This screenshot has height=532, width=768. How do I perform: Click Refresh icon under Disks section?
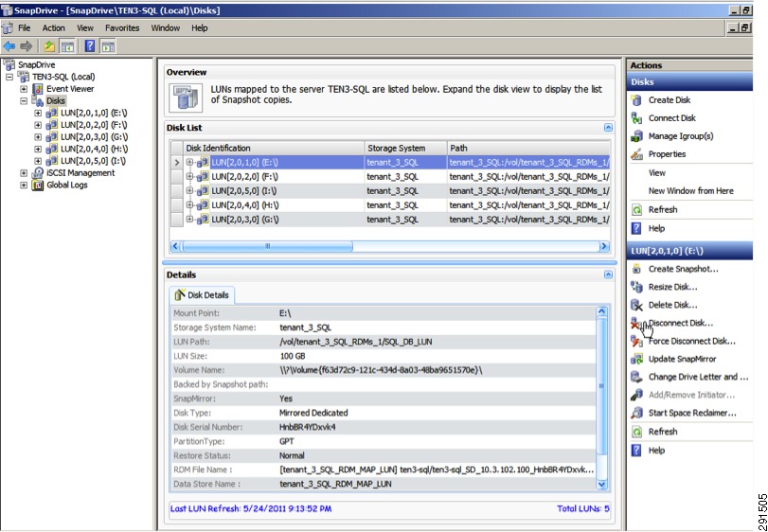click(636, 210)
